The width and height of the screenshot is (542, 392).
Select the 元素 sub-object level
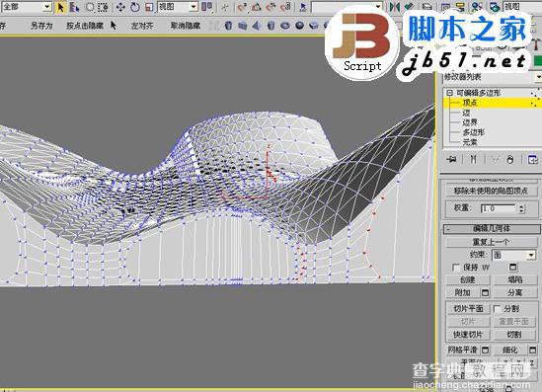pos(469,142)
